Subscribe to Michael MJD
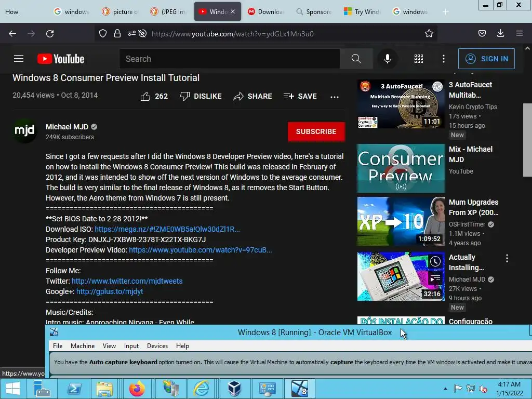This screenshot has height=399, width=532. [316, 131]
